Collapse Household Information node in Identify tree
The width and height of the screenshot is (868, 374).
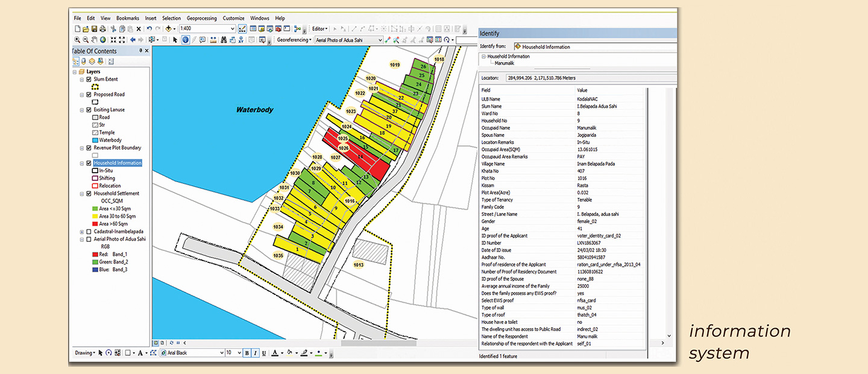[483, 56]
